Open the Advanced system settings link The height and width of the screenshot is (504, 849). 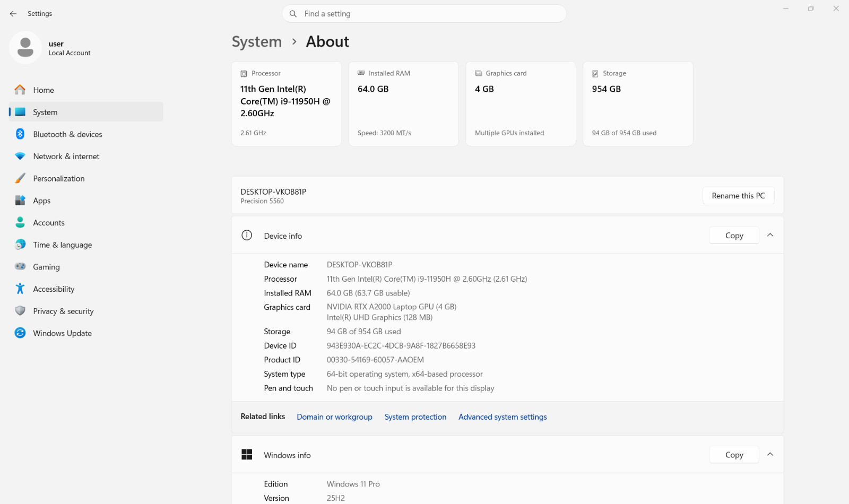coord(503,417)
